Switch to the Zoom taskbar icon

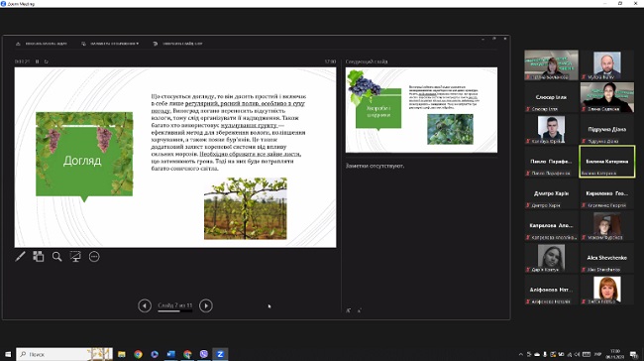pos(220,354)
